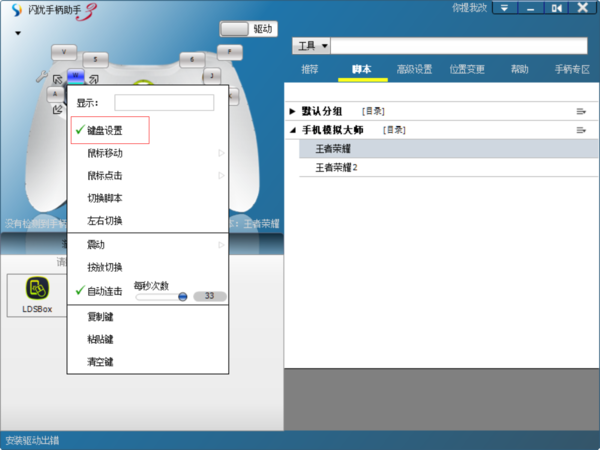Viewport: 600px width, 450px height.
Task: Click the S key bumper button
Action: click(x=95, y=60)
